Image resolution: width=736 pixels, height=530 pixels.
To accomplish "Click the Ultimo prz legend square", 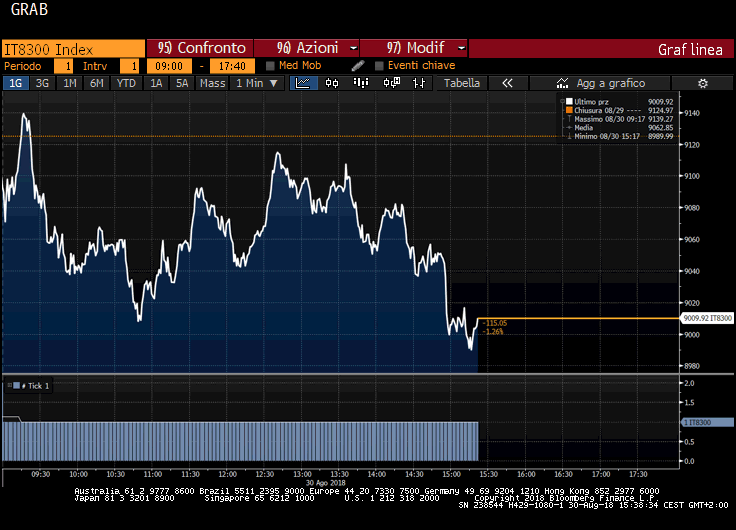I will [x=568, y=102].
